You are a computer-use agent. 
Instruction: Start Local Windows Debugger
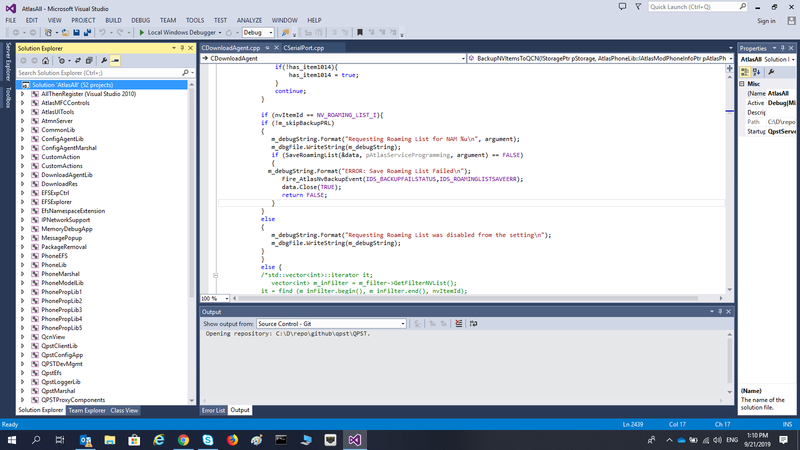pyautogui.click(x=177, y=33)
